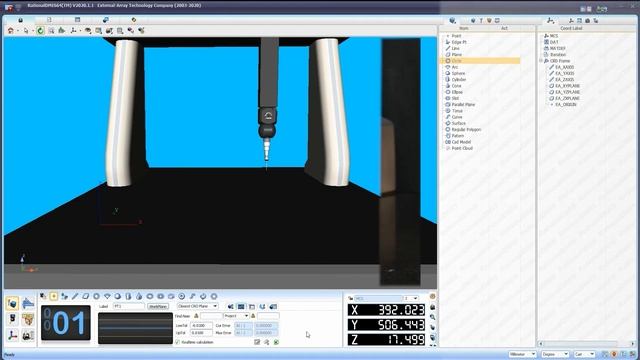The width and height of the screenshot is (640, 360).
Task: Click the LowTol value field
Action: pyautogui.click(x=201, y=326)
